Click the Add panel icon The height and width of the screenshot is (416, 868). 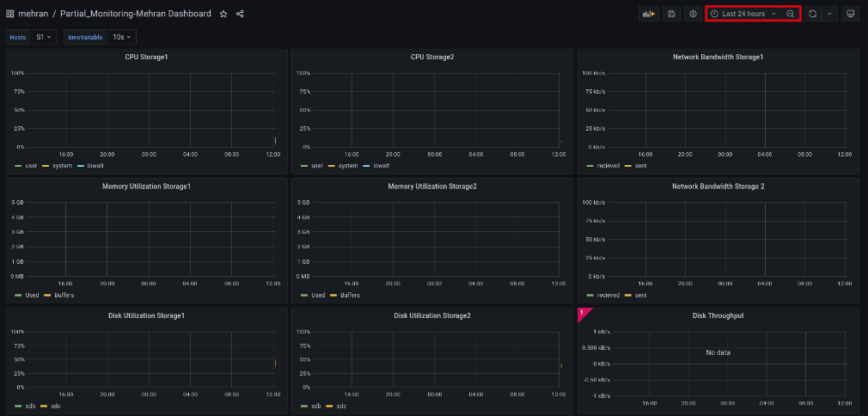[649, 14]
